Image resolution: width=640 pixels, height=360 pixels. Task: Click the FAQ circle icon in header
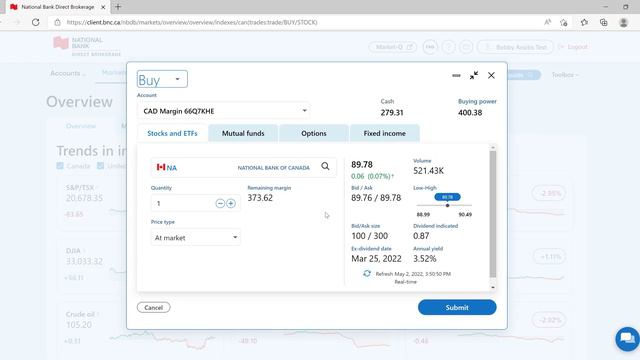click(x=430, y=47)
